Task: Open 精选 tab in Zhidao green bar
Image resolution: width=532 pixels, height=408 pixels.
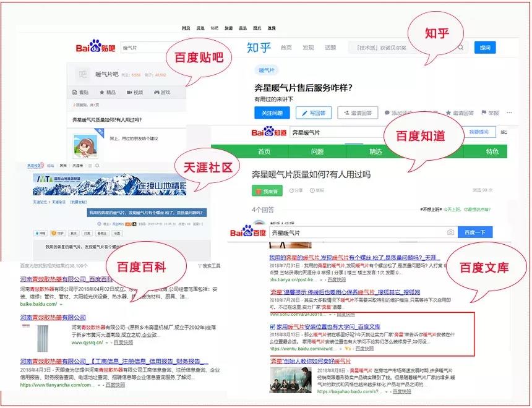Action: click(375, 151)
